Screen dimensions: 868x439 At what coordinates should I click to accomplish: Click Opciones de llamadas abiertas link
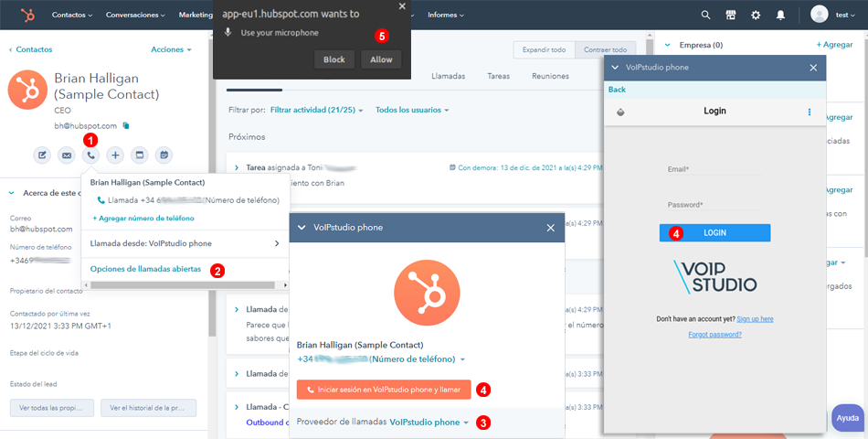[x=145, y=269]
